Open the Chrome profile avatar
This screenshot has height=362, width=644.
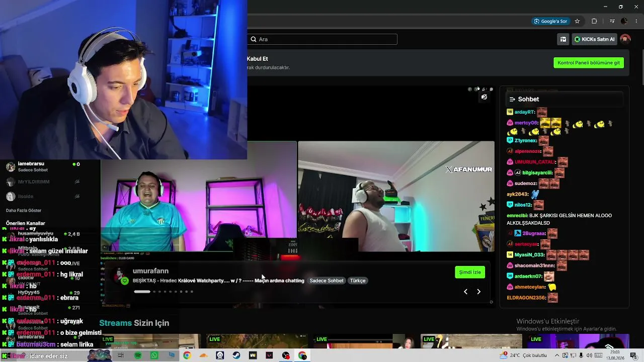(x=624, y=21)
